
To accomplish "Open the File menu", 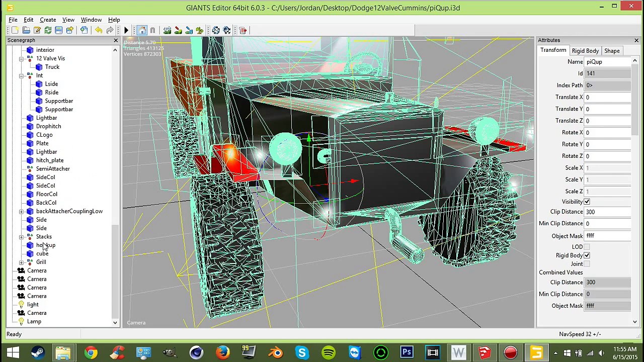I will (13, 20).
